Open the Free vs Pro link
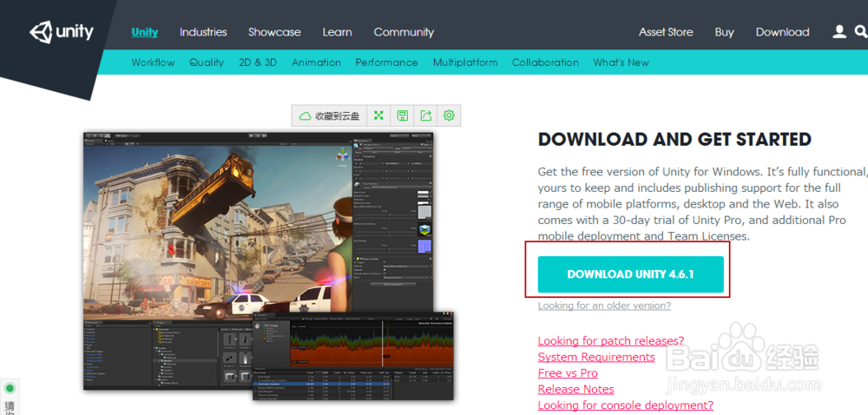This screenshot has height=415, width=868. [x=568, y=373]
